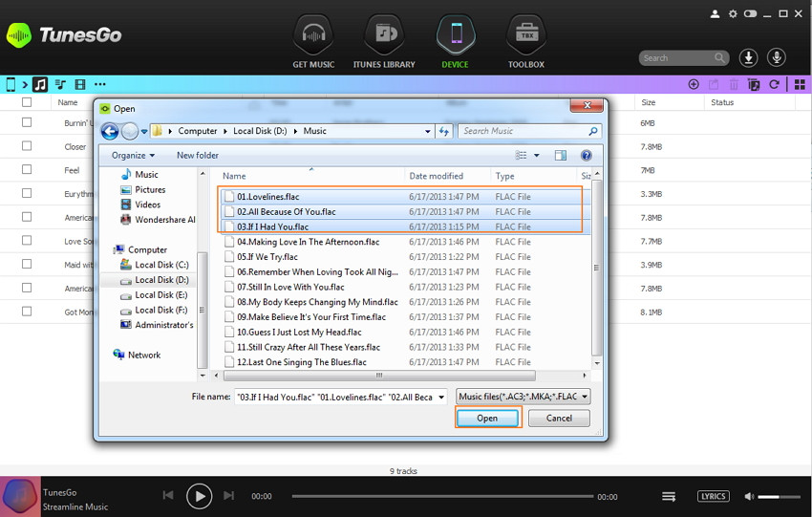Click the next track button
Screen dimensions: 812x517
point(228,496)
